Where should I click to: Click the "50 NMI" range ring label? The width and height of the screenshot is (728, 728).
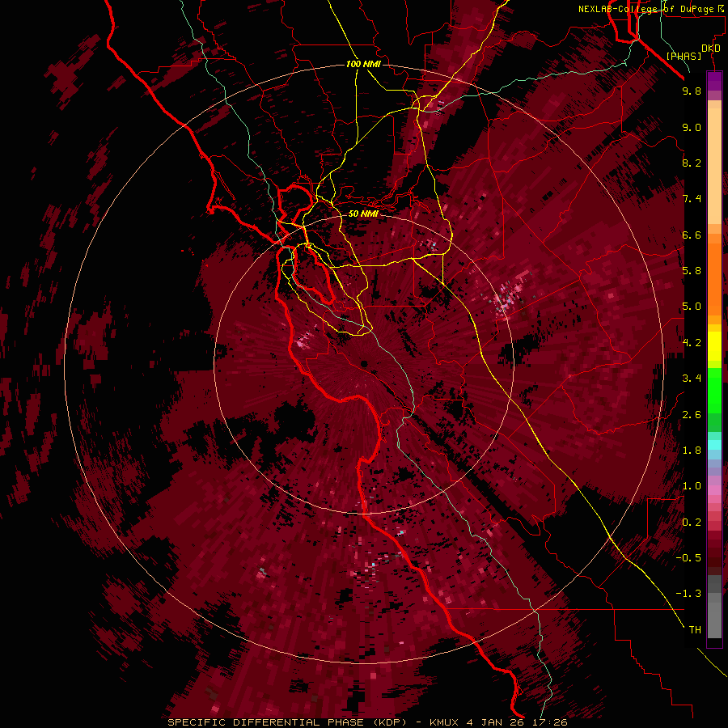[363, 214]
